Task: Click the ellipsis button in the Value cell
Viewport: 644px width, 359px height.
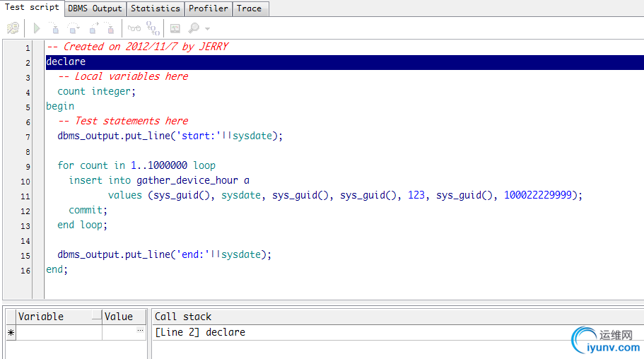Action: (140, 330)
